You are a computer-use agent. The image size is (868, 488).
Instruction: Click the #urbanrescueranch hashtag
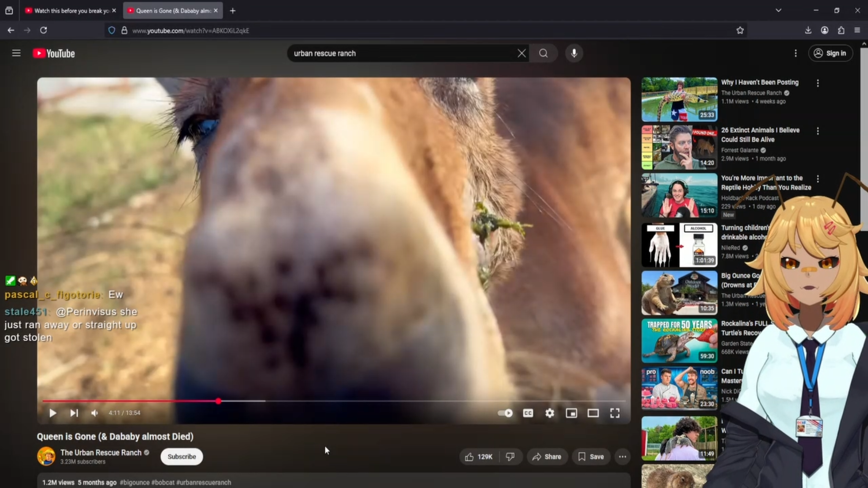[x=203, y=483]
